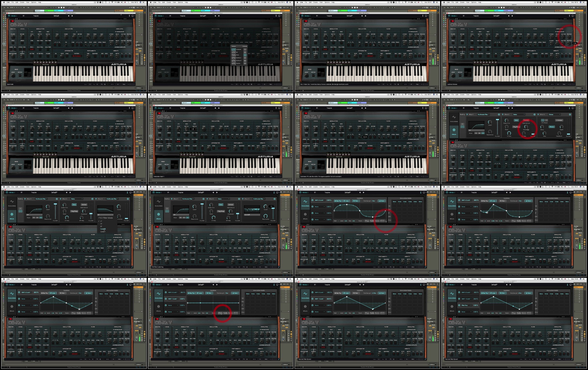
Task: Select Octave 3 in the arpeggiator Pattern popup
Action: (245, 55)
